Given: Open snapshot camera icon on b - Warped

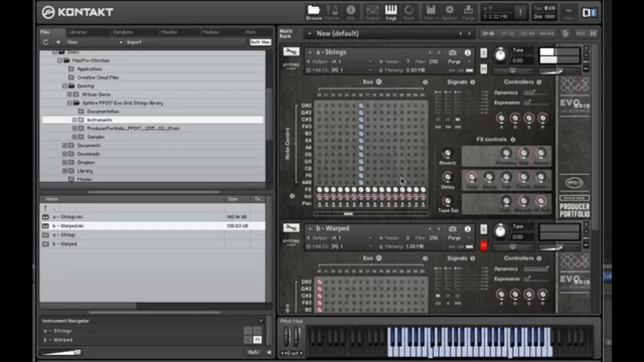Looking at the screenshot, I should pyautogui.click(x=452, y=229).
